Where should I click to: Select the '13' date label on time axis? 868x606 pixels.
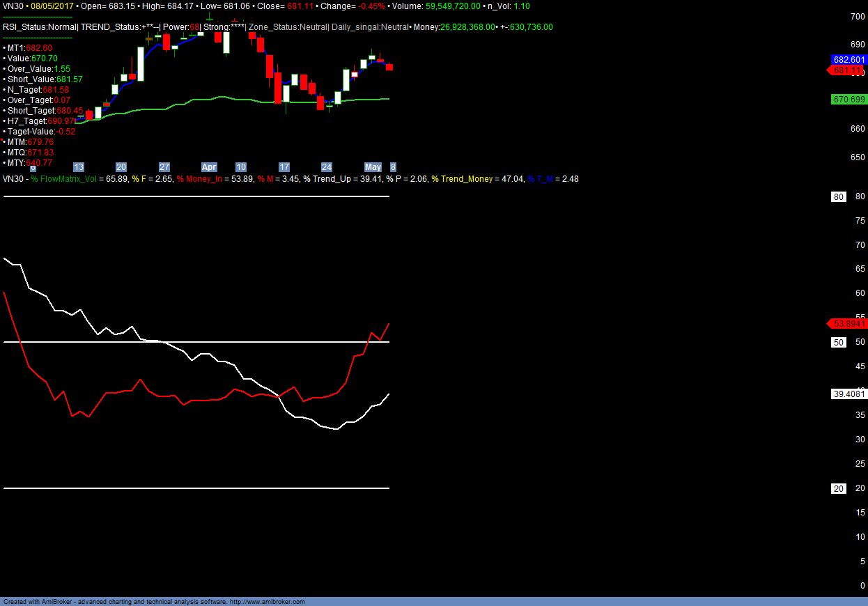[x=79, y=167]
